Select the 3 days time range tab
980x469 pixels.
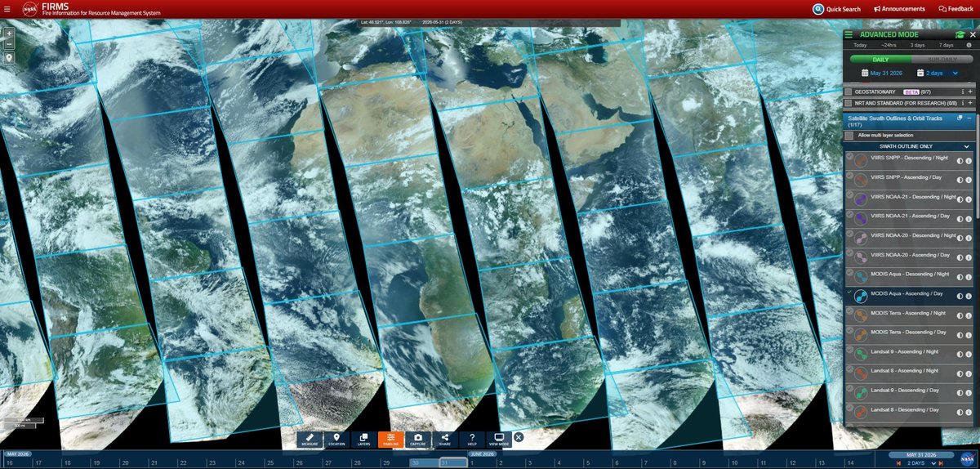pyautogui.click(x=917, y=45)
